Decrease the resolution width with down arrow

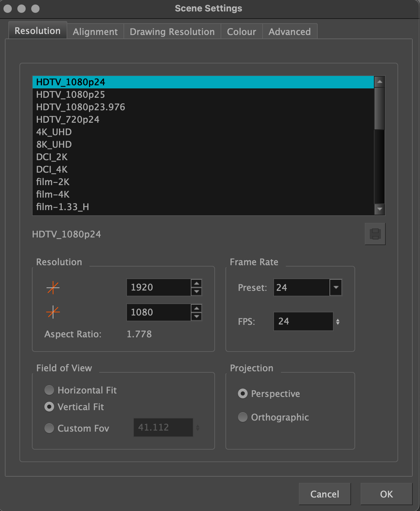tap(197, 292)
